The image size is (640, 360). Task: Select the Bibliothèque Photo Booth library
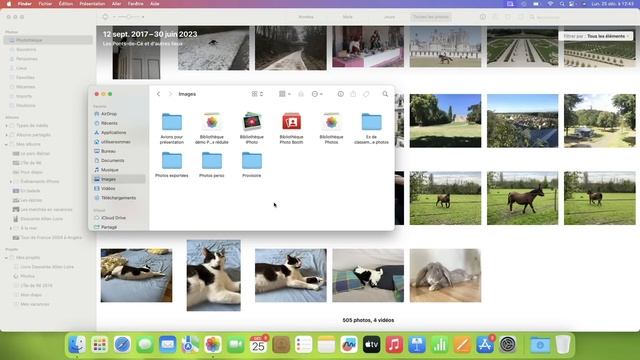[291, 128]
